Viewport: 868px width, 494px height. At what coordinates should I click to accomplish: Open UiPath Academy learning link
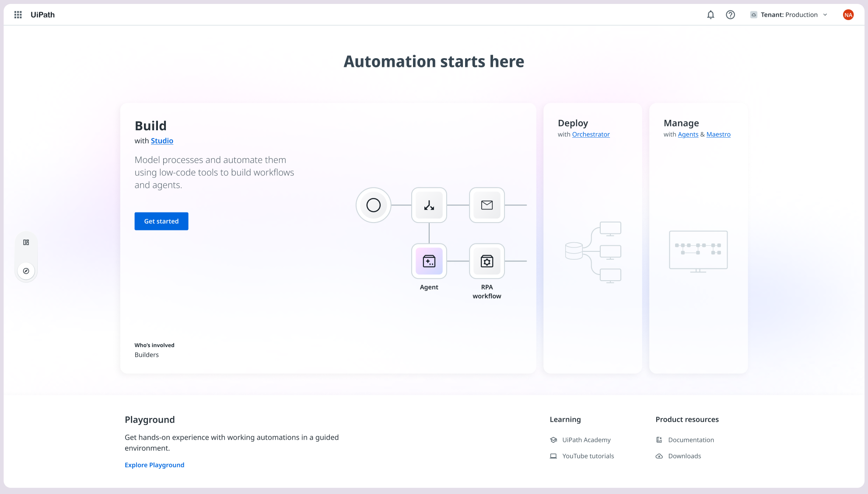click(x=586, y=440)
